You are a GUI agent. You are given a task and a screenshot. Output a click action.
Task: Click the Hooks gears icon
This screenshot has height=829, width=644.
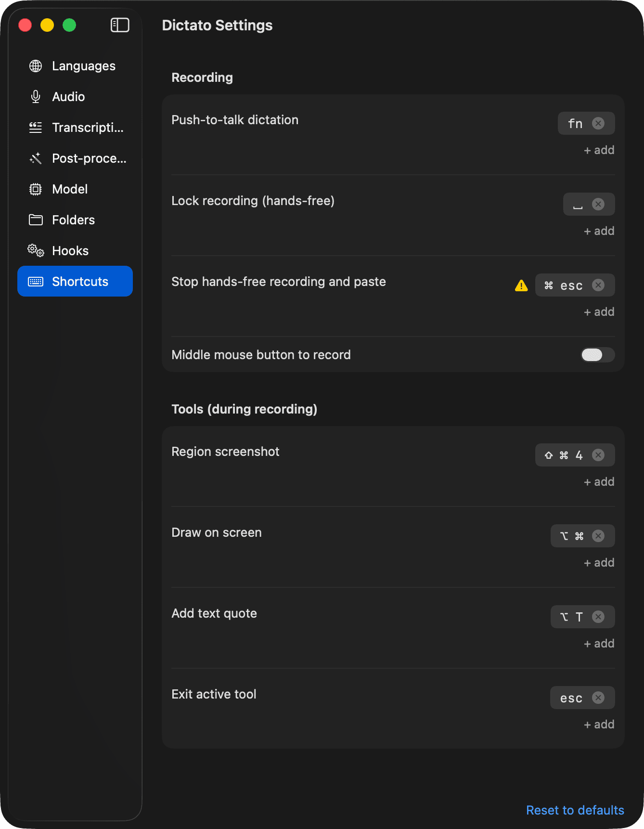point(36,251)
